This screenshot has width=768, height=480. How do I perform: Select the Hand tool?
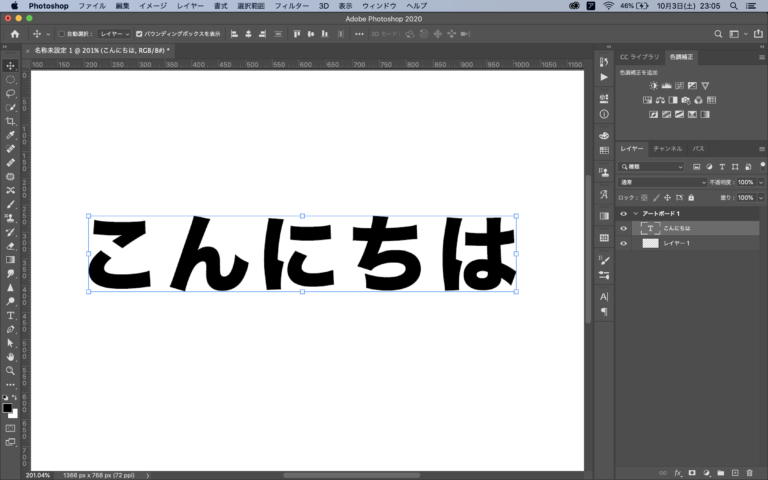[10, 356]
